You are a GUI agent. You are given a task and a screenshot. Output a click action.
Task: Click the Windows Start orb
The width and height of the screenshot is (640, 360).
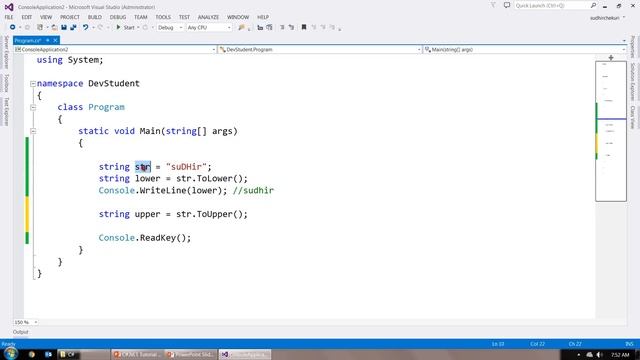point(10,354)
